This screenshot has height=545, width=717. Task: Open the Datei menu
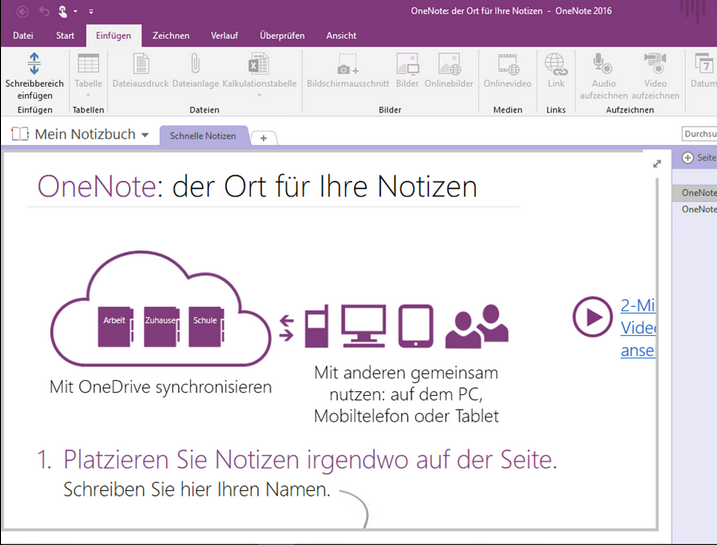pyautogui.click(x=23, y=35)
